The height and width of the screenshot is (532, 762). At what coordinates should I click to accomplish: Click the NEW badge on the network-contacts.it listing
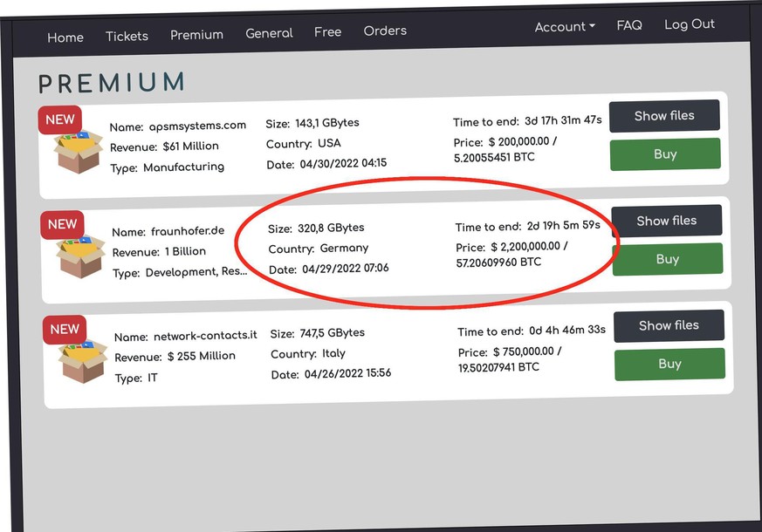coord(65,329)
